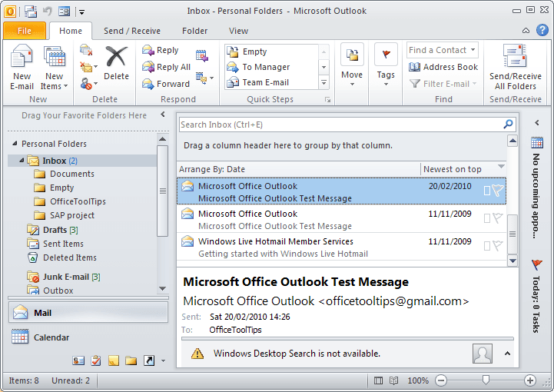Open the Tasks navigation icon
This screenshot has width=554, height=392.
coord(96,360)
